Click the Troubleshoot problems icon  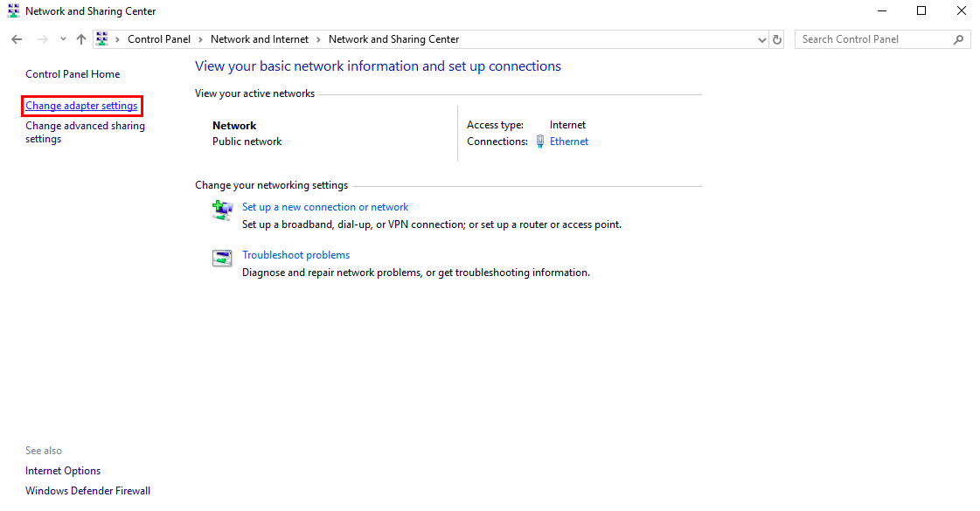point(223,258)
